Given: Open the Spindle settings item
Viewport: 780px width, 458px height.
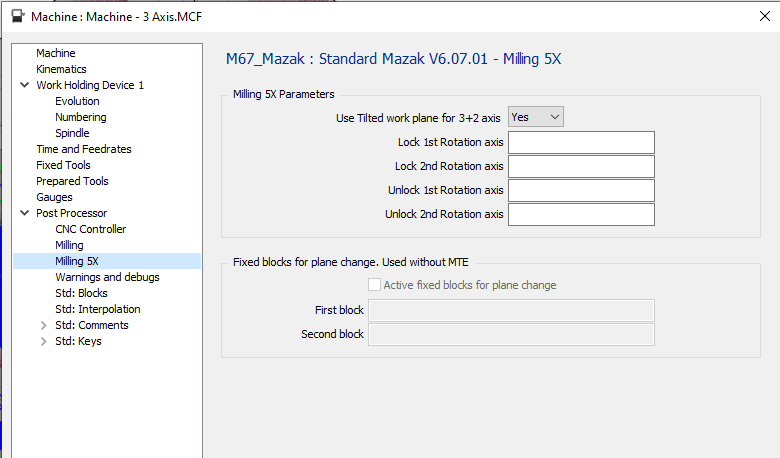Looking at the screenshot, I should pos(72,133).
